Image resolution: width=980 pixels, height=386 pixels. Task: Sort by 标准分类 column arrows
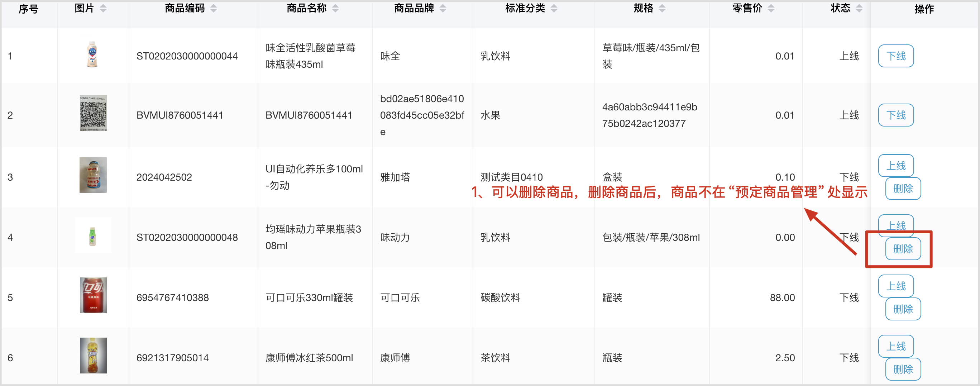pyautogui.click(x=554, y=8)
